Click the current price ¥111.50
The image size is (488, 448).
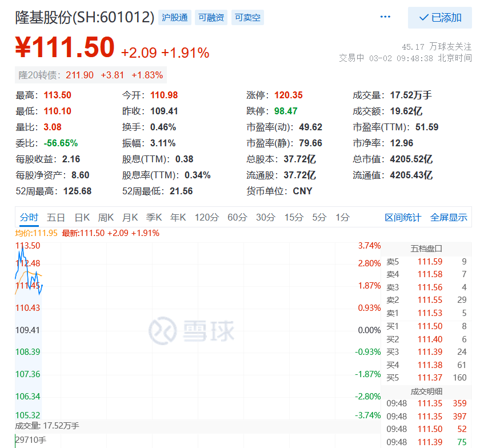click(65, 47)
